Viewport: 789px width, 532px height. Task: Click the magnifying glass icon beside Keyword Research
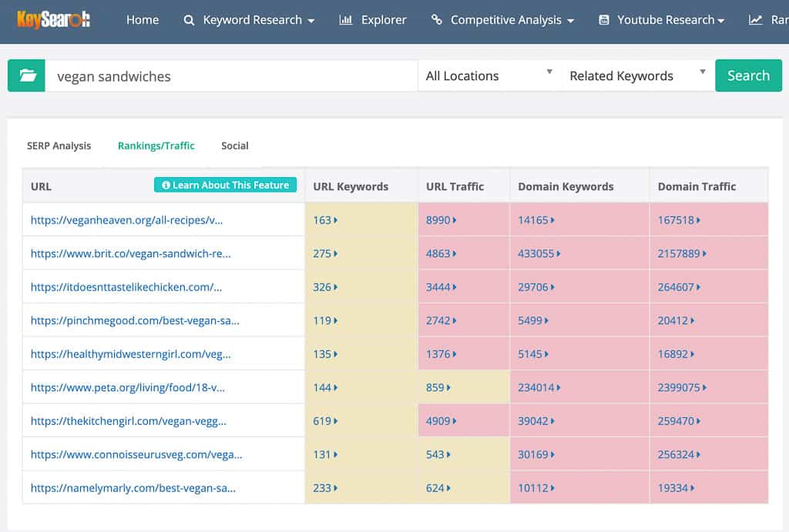(x=190, y=20)
